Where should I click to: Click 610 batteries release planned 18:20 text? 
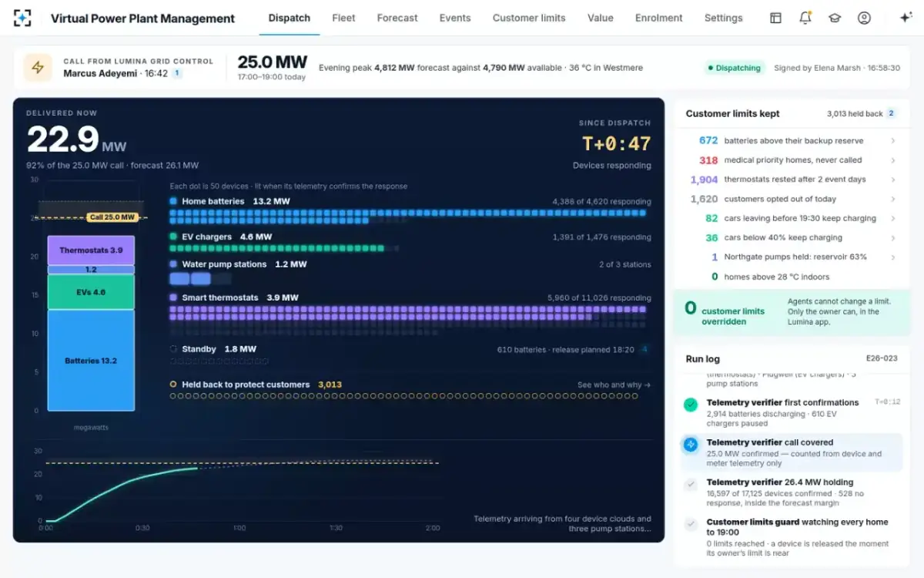(566, 349)
